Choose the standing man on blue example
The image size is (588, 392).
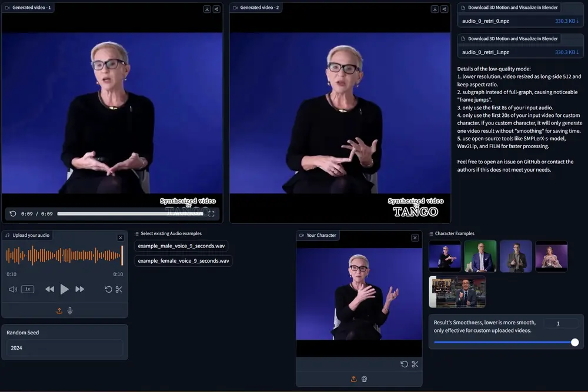pos(516,256)
